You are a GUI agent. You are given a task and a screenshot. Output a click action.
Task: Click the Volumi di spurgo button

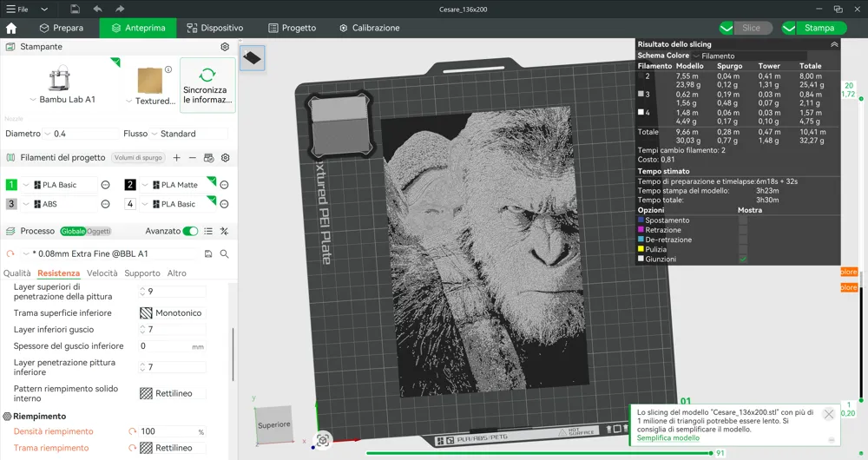pos(138,158)
